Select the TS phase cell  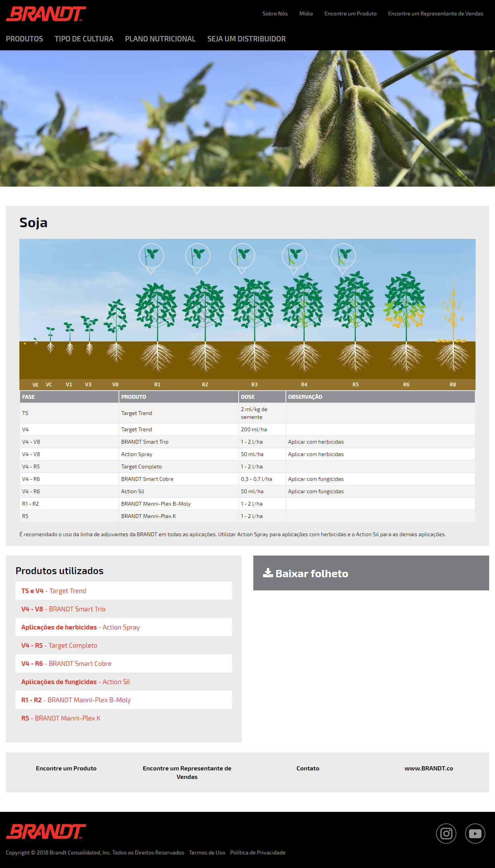click(69, 413)
